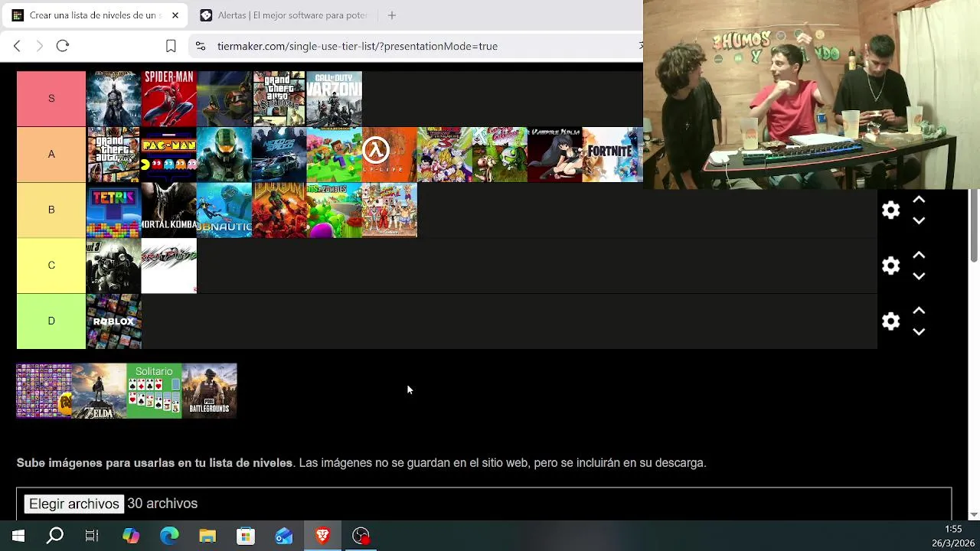Select the Doom image in B tier
Screen dimensions: 980x551
(279, 210)
